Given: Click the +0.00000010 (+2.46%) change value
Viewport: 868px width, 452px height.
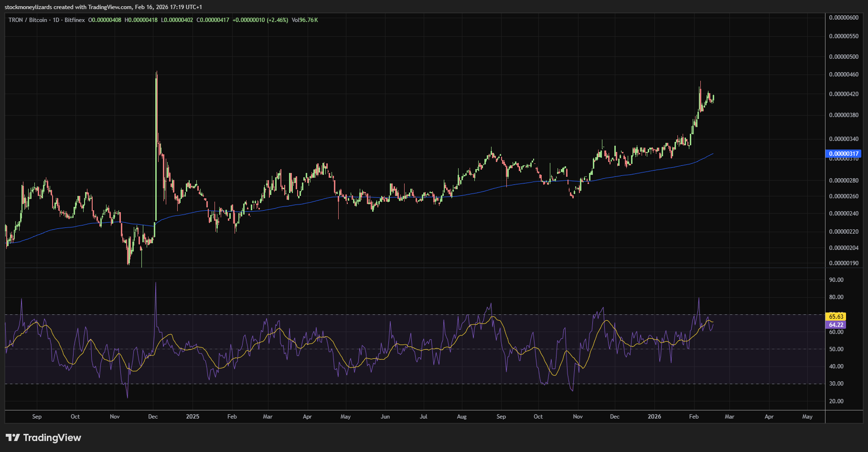Looking at the screenshot, I should (260, 20).
